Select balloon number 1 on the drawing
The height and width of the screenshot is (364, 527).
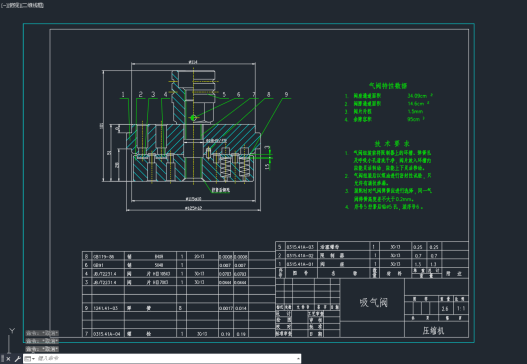123,94
